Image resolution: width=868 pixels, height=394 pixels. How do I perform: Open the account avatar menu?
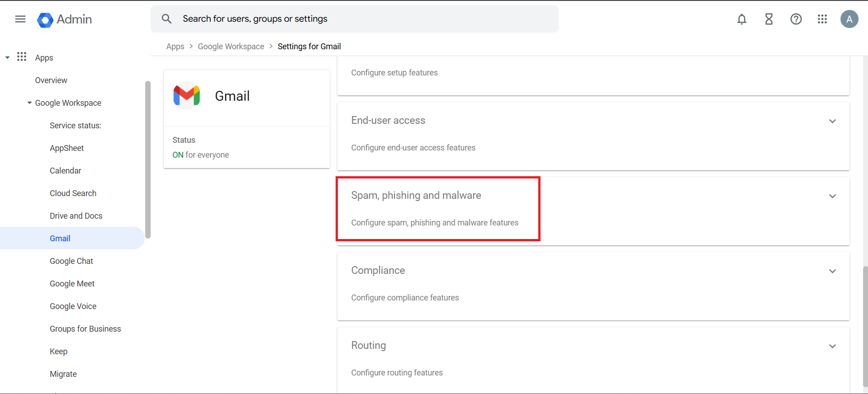point(849,19)
